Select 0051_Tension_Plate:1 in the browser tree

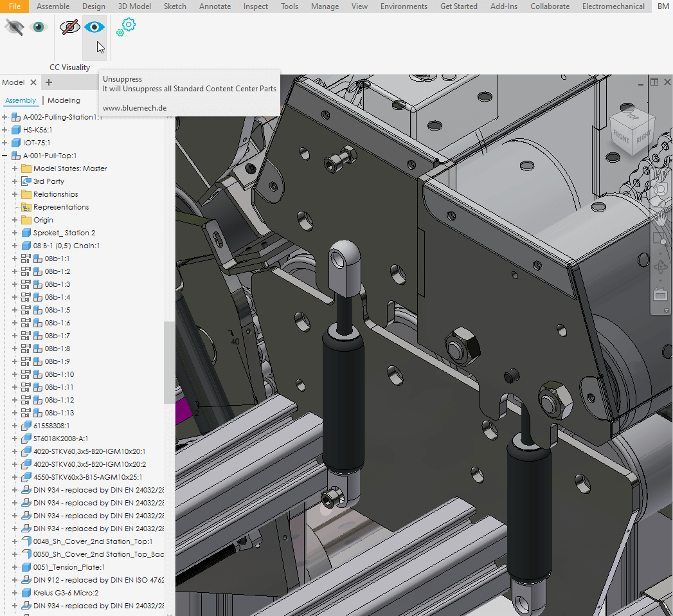[69, 567]
